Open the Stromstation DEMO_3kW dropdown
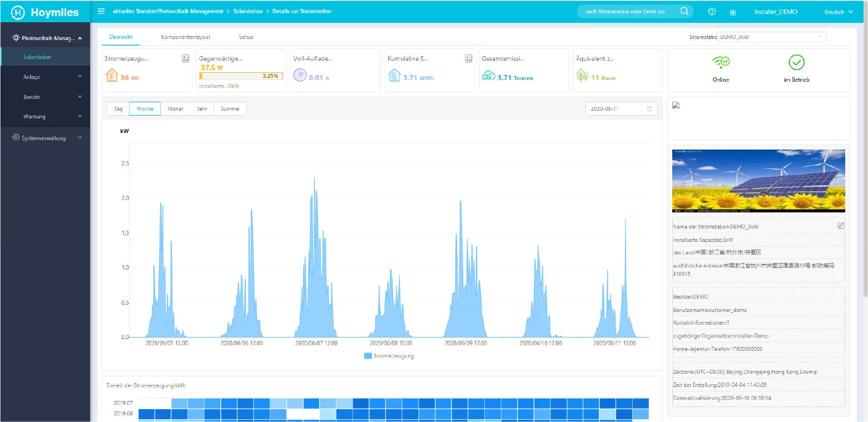The image size is (868, 422). point(771,37)
